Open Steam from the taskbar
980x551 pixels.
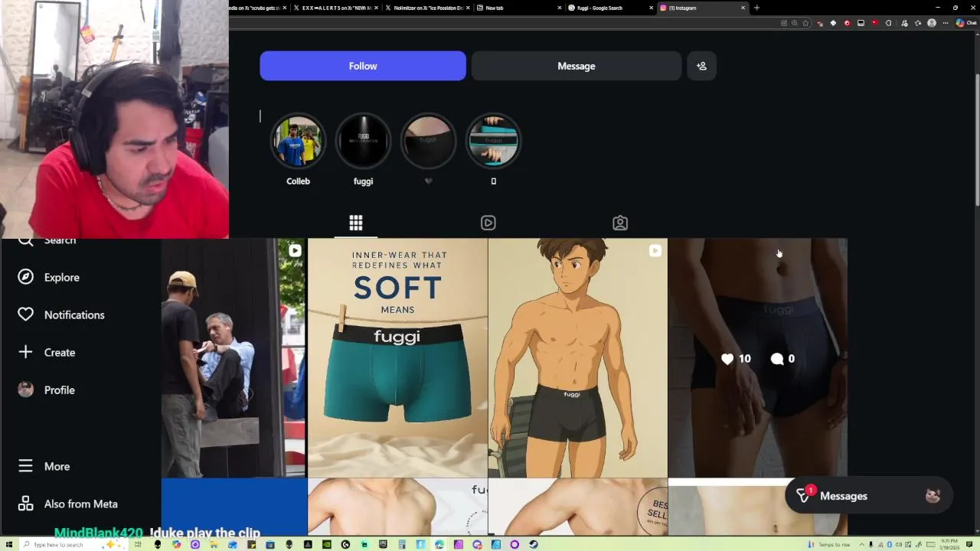(x=534, y=544)
